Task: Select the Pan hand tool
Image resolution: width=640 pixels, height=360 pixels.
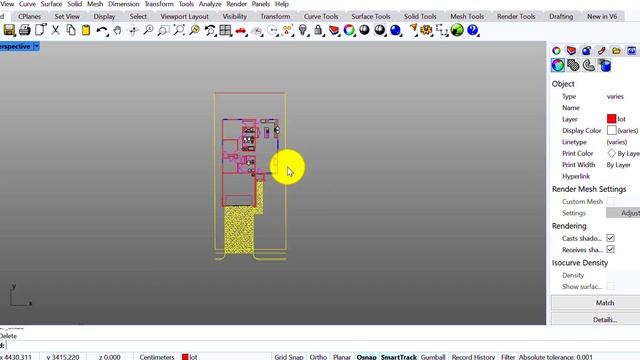Action: (x=118, y=30)
